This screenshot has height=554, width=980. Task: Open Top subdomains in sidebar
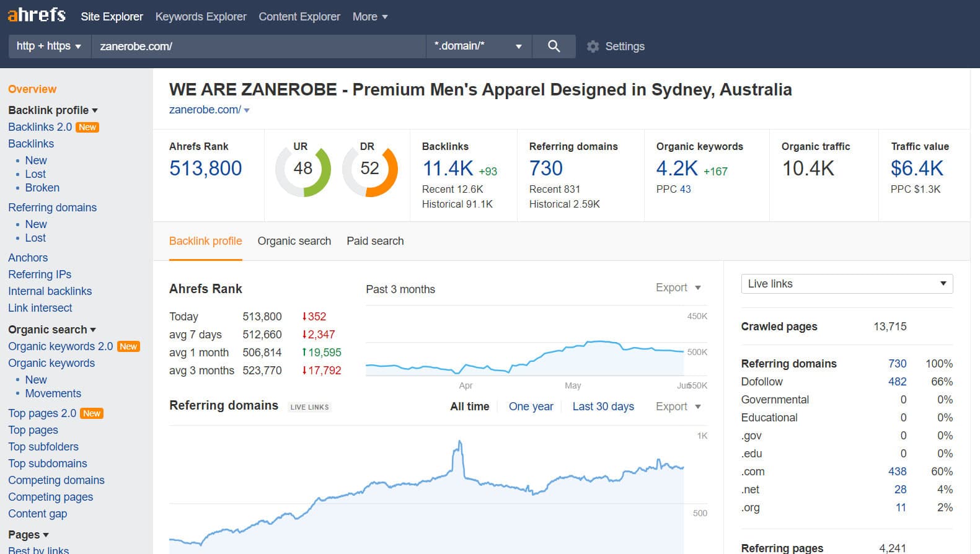coord(48,464)
